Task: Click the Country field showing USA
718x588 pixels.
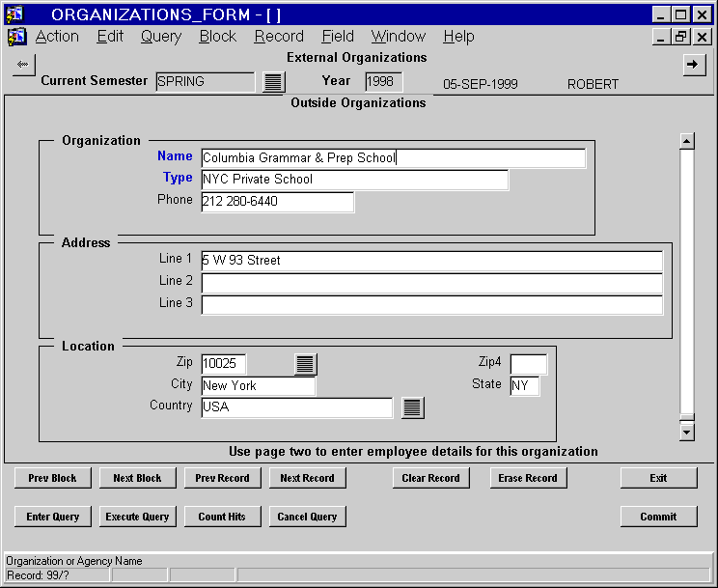Action: [296, 407]
